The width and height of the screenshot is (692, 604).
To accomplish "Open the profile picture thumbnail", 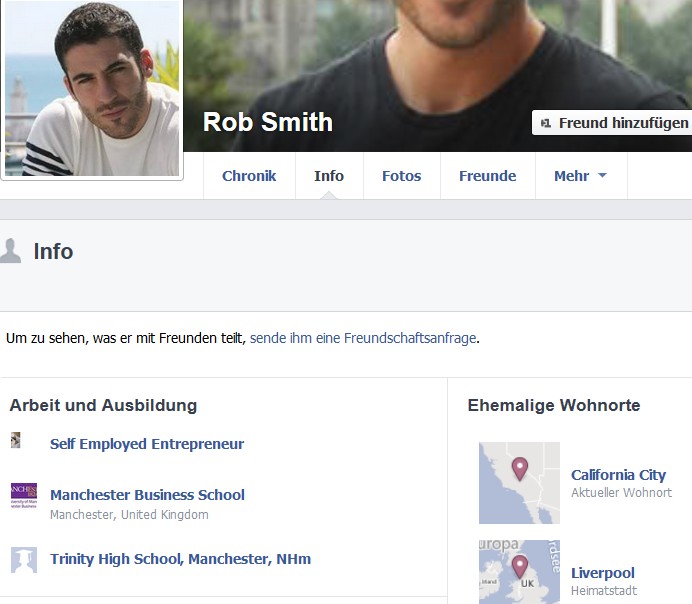I will coord(92,88).
